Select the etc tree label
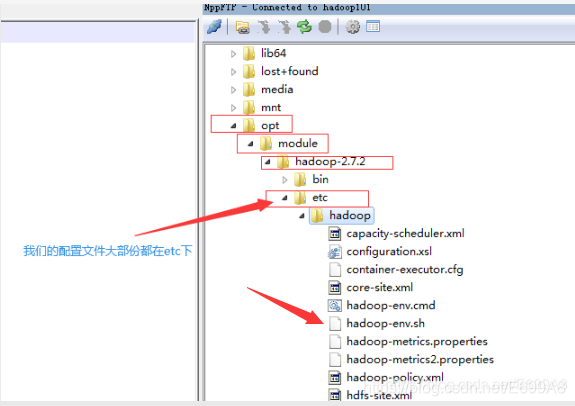575x406 pixels. 320,197
